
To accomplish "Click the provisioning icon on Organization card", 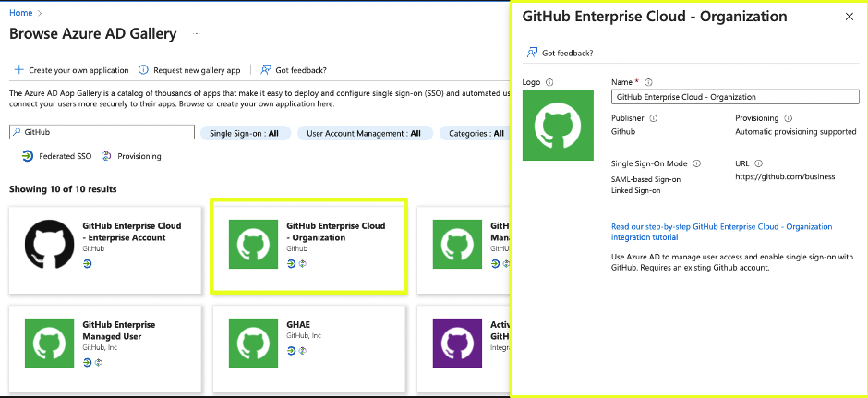I will pyautogui.click(x=302, y=263).
